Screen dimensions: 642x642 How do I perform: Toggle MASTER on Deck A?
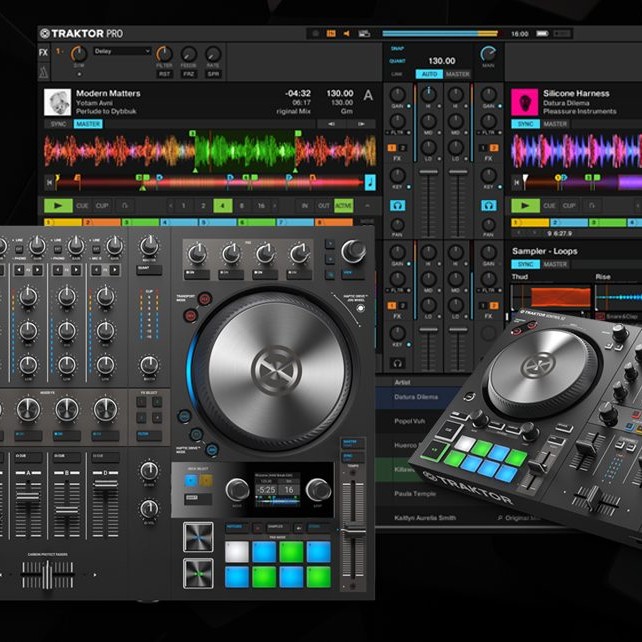[x=88, y=124]
